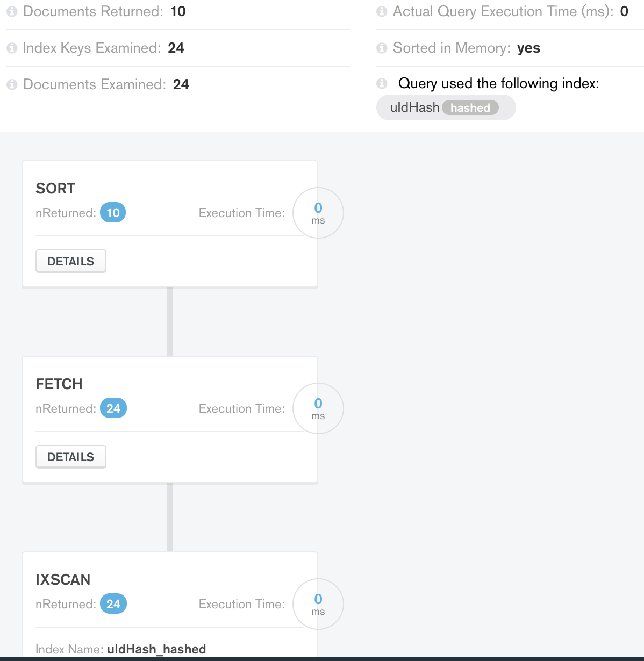Click the uIdHash_hashed index name text
Viewport: 644px width, 661px height.
pos(156,649)
